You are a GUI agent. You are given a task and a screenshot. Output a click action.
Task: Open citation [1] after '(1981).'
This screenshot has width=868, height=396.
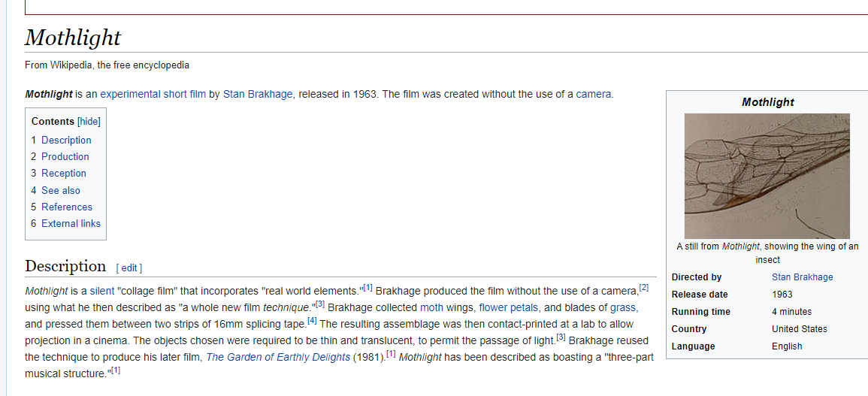click(391, 354)
